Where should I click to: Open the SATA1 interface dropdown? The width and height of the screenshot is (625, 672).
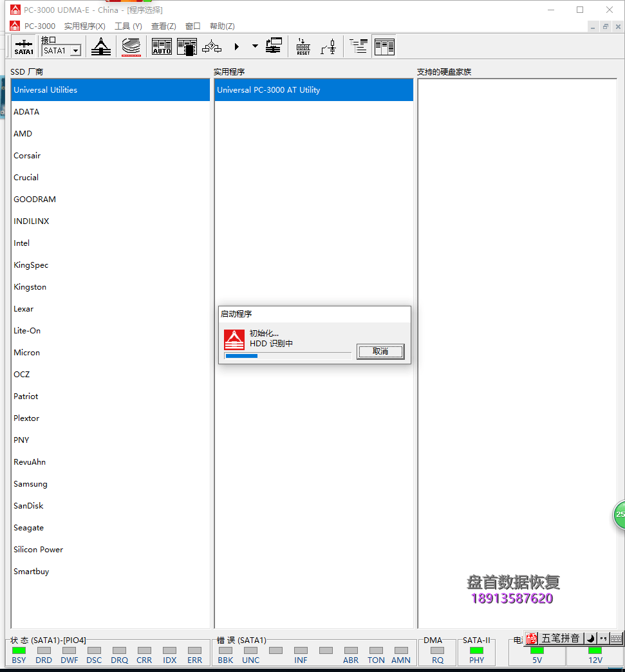(x=76, y=51)
